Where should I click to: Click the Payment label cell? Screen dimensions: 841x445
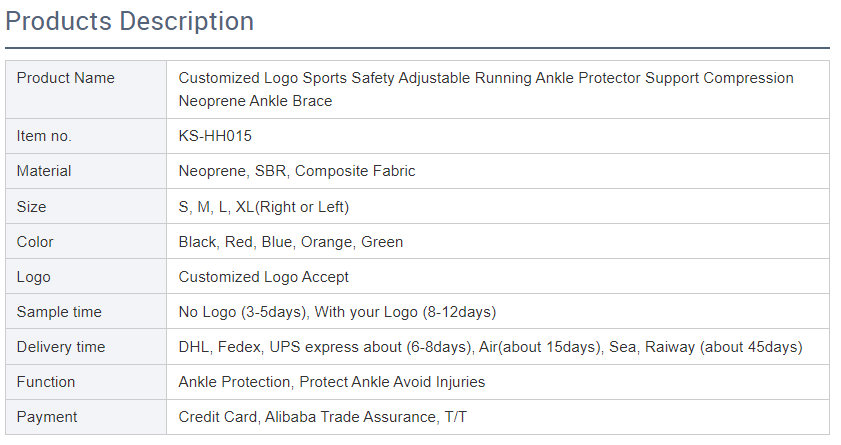(x=47, y=417)
